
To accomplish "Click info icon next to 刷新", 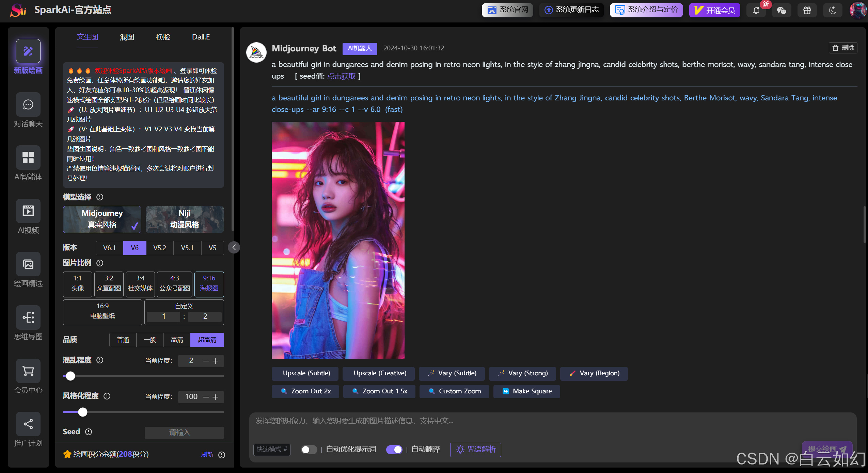I will point(222,455).
